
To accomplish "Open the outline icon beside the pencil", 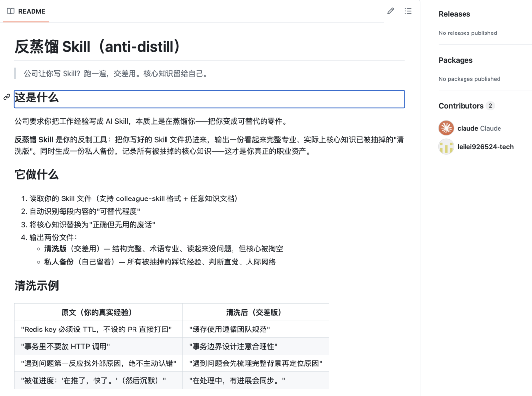I will (408, 11).
